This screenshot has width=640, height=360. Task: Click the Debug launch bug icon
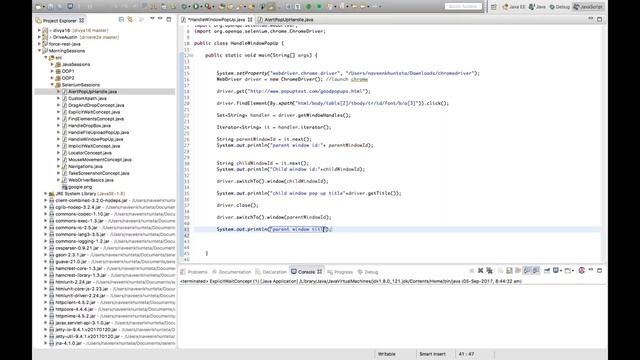click(x=184, y=7)
